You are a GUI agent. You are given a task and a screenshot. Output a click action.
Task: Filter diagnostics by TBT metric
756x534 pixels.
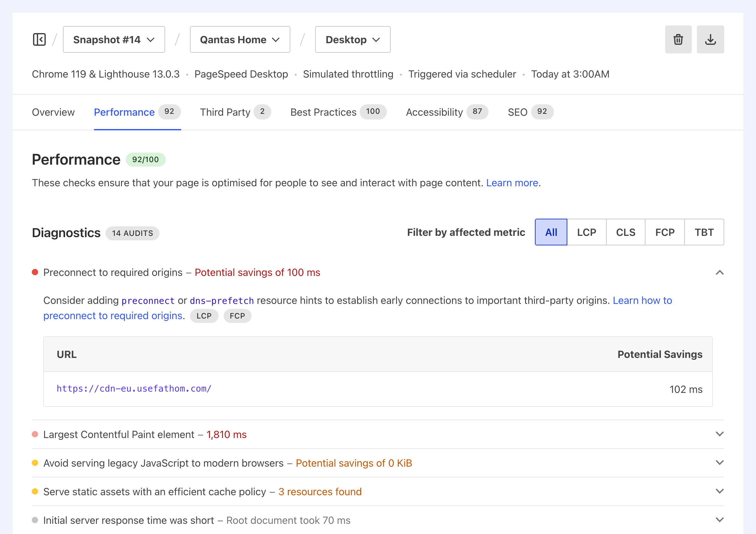coord(704,232)
